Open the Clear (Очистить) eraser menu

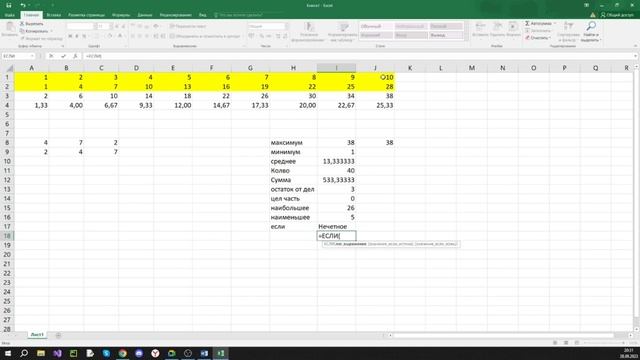pos(538,38)
